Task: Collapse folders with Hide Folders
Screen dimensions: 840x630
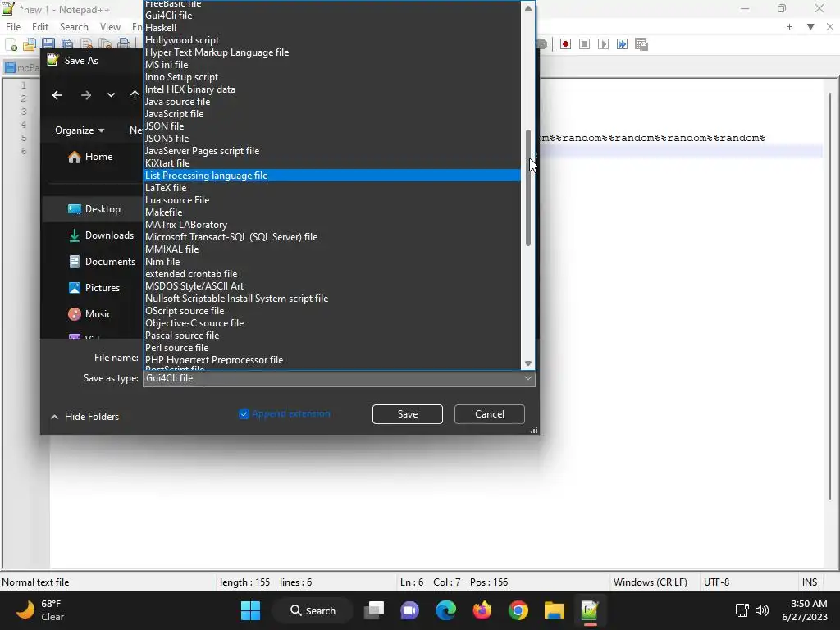Action: [x=84, y=416]
